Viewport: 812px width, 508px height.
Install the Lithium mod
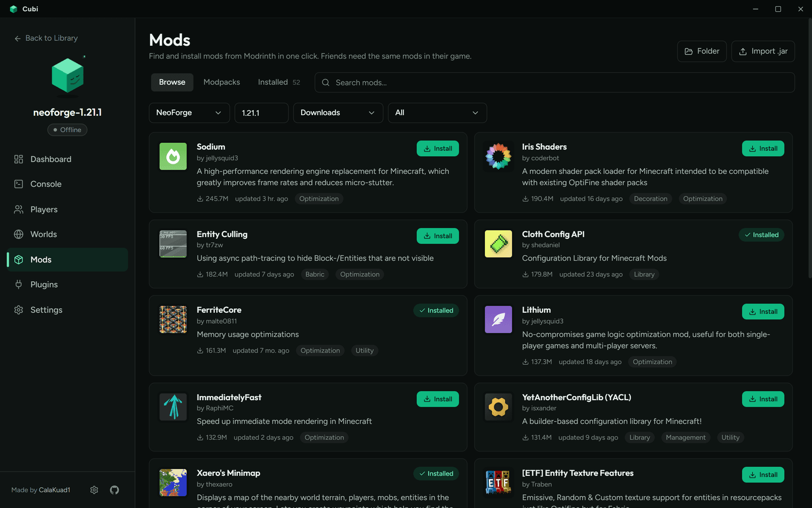[763, 312]
